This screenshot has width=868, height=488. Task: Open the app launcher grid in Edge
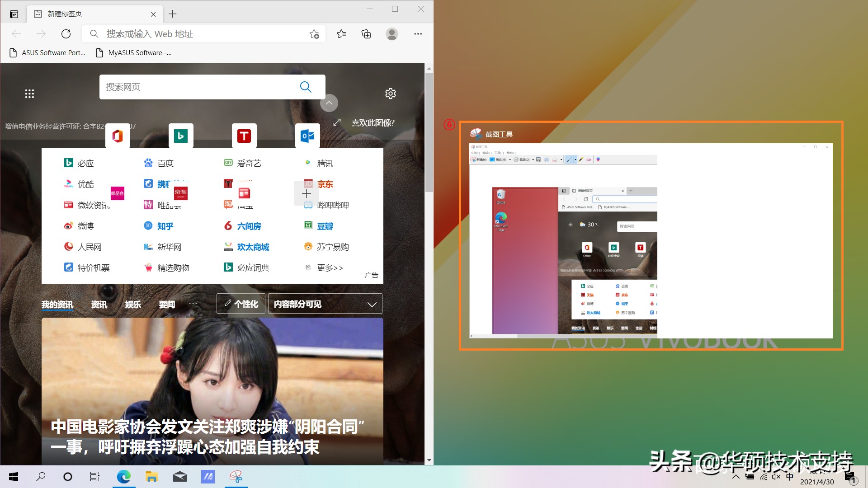29,94
